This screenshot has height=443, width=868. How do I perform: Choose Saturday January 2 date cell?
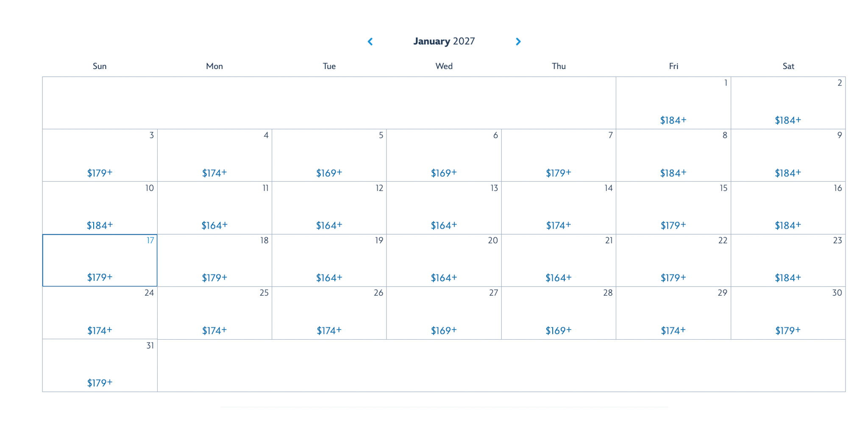[x=788, y=103]
